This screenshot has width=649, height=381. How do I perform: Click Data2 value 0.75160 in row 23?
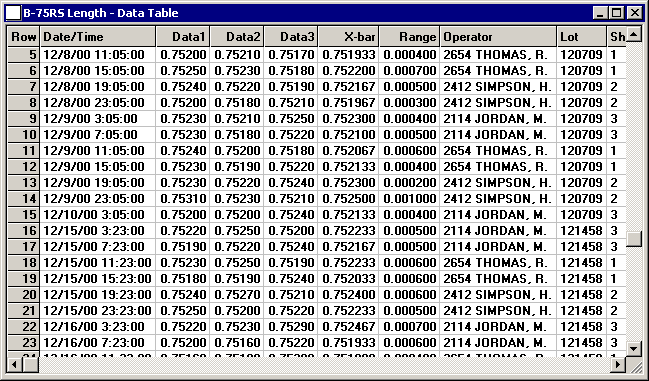(237, 343)
